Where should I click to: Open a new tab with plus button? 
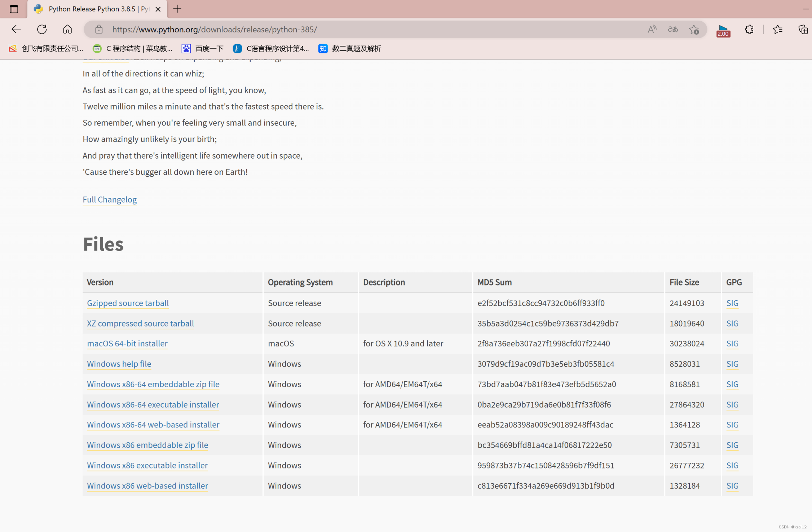177,9
